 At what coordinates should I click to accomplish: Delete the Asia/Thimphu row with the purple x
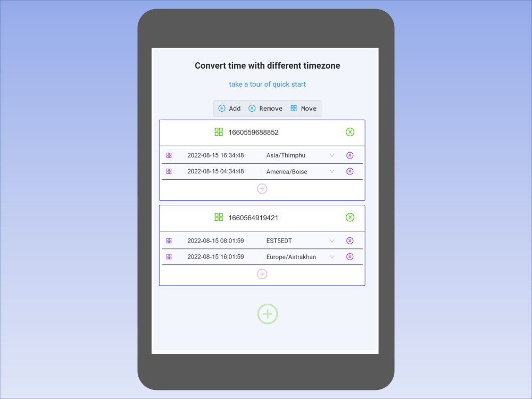(x=350, y=155)
